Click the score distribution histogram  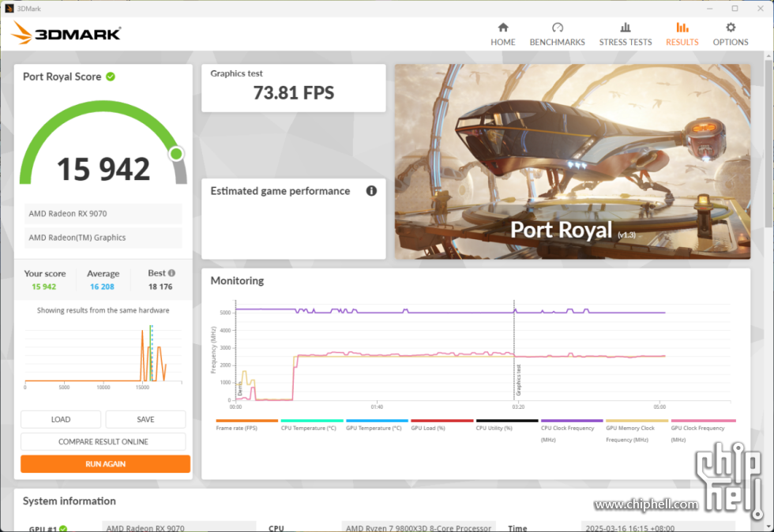[103, 356]
